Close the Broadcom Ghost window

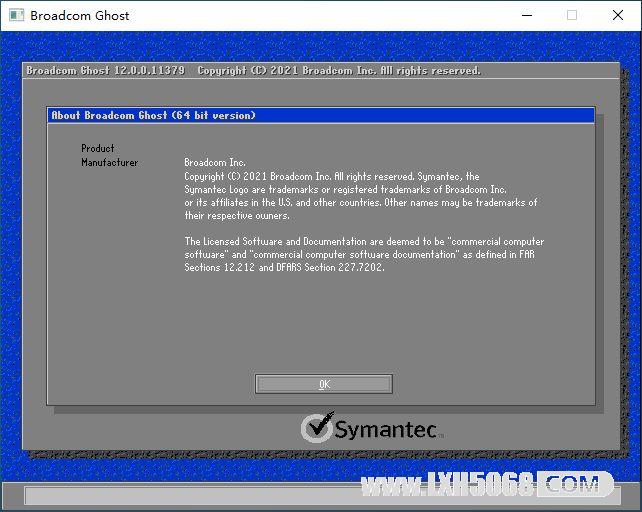click(x=618, y=16)
